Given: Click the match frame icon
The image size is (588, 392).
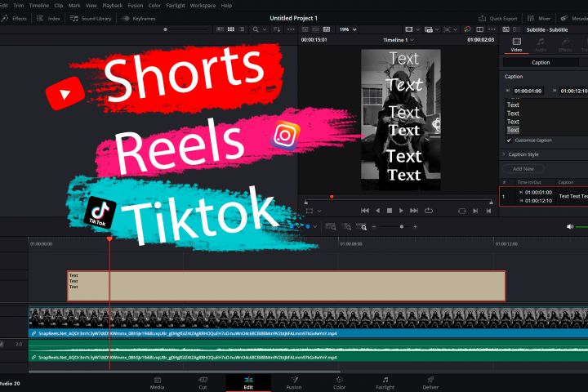Looking at the screenshot, I should tap(462, 212).
